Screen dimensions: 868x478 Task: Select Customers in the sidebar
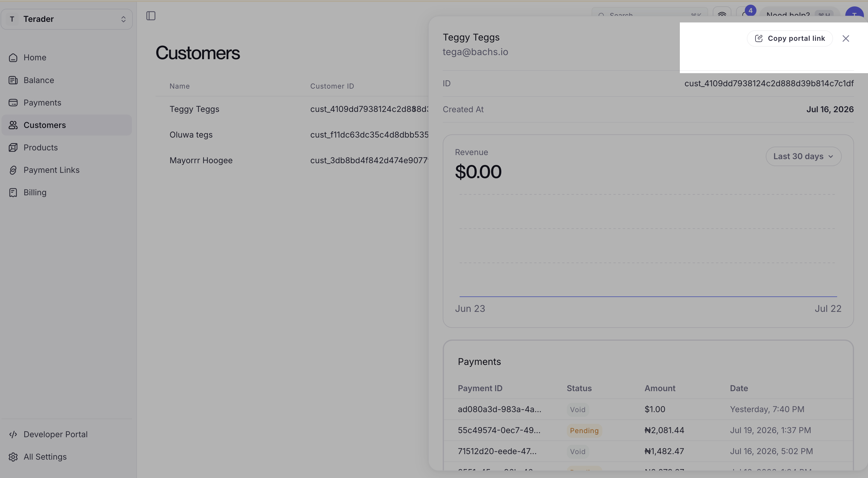coord(66,125)
